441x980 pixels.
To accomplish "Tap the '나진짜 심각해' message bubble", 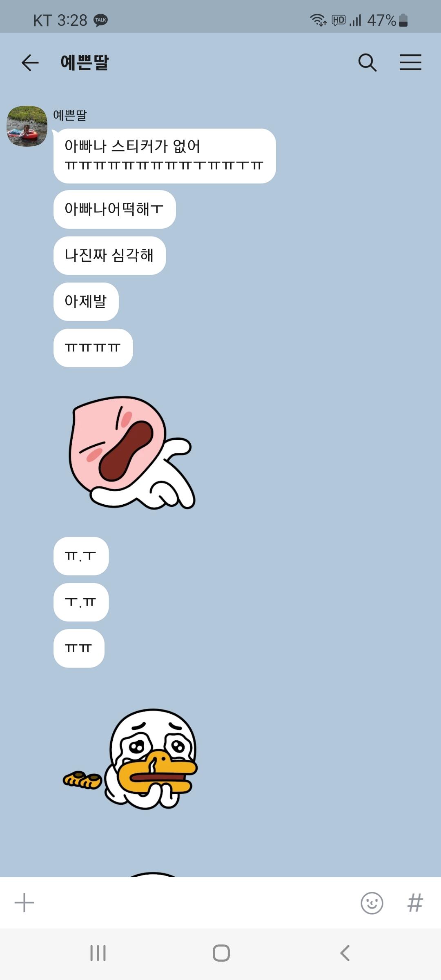I will 109,256.
